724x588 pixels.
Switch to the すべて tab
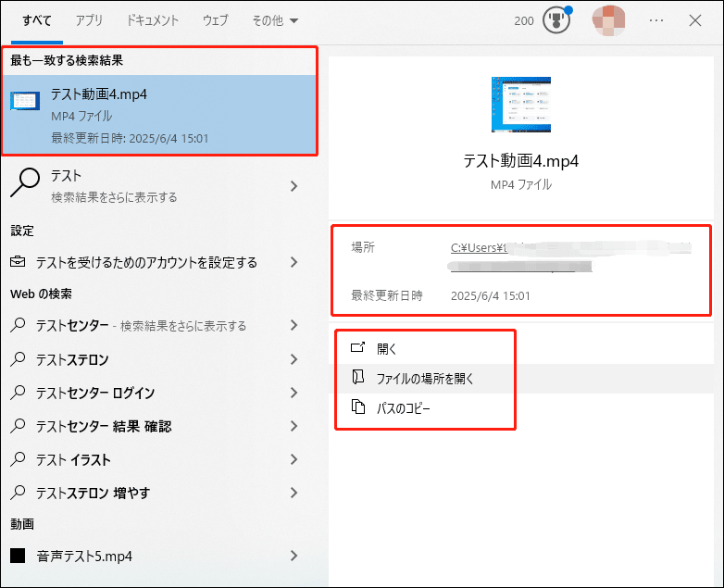coord(37,20)
